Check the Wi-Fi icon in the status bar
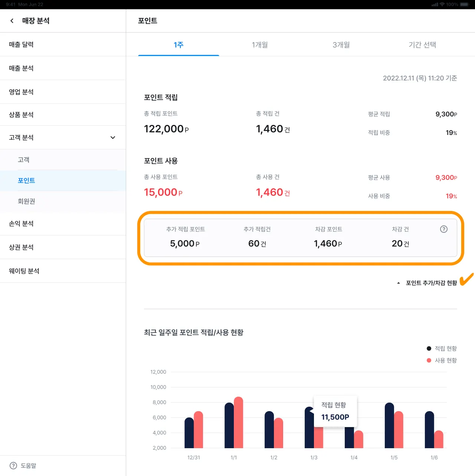Viewport: 475px width, 476px height. (x=442, y=4)
